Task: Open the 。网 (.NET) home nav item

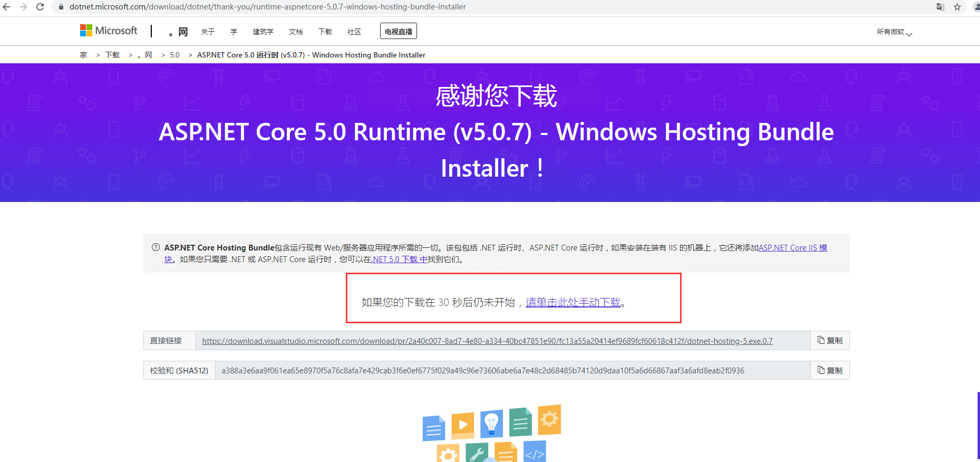Action: point(178,32)
